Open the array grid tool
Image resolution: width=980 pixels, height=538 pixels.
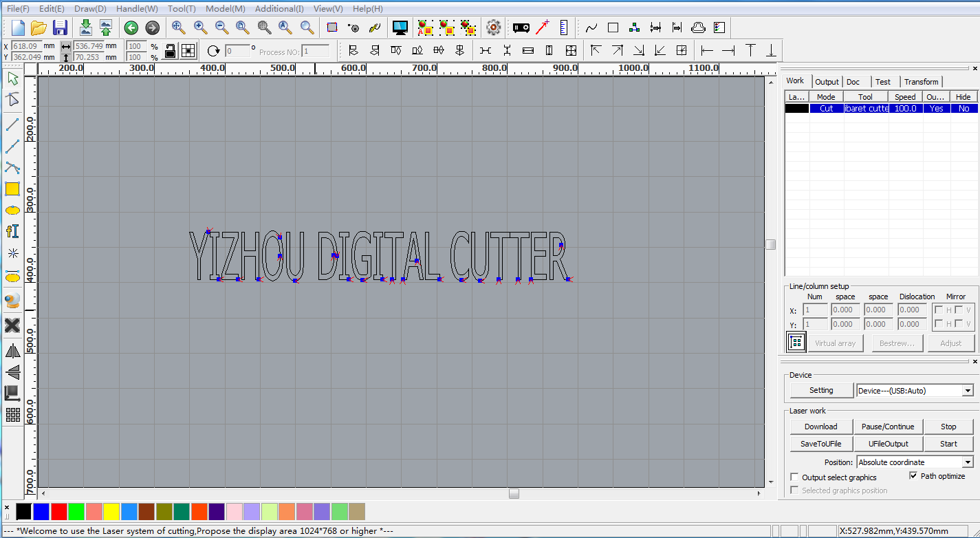[x=12, y=415]
